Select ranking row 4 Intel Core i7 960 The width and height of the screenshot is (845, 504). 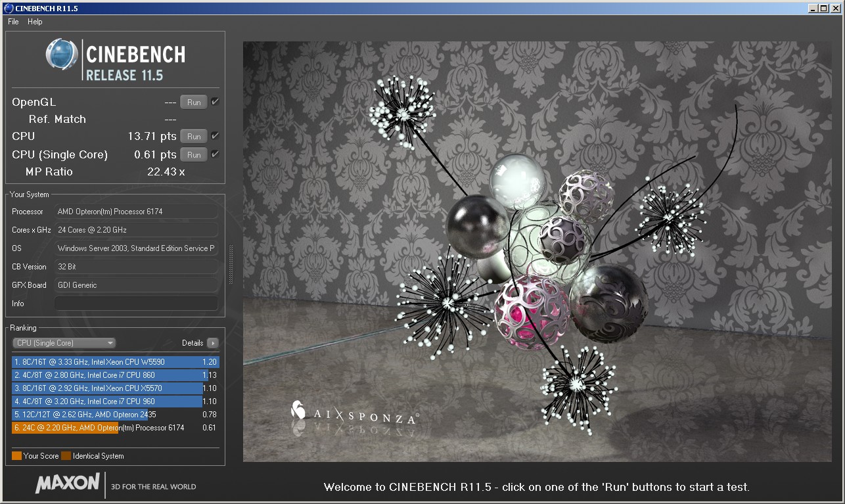tap(116, 401)
